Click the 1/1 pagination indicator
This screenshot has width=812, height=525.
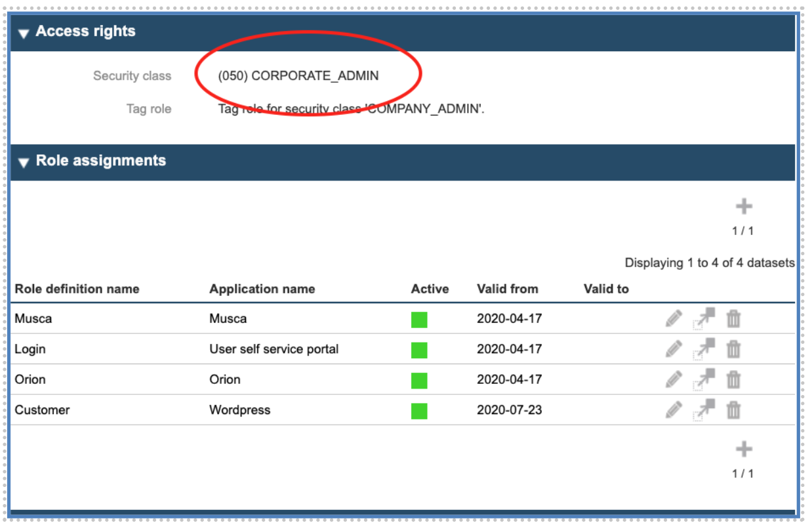pyautogui.click(x=744, y=230)
